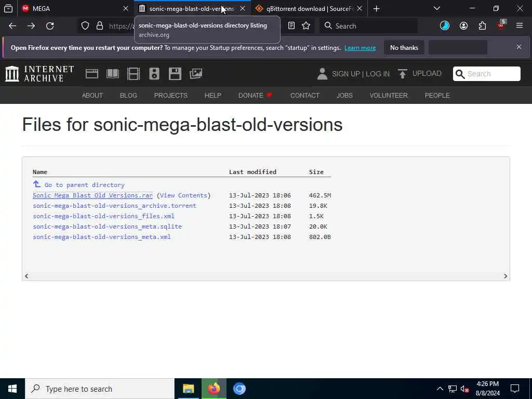Click the Learn more startup link

click(x=360, y=48)
